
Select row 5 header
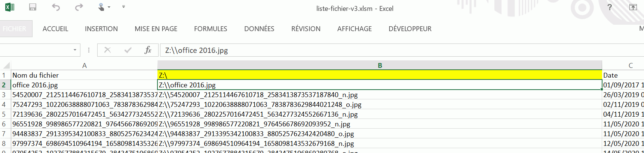4,114
